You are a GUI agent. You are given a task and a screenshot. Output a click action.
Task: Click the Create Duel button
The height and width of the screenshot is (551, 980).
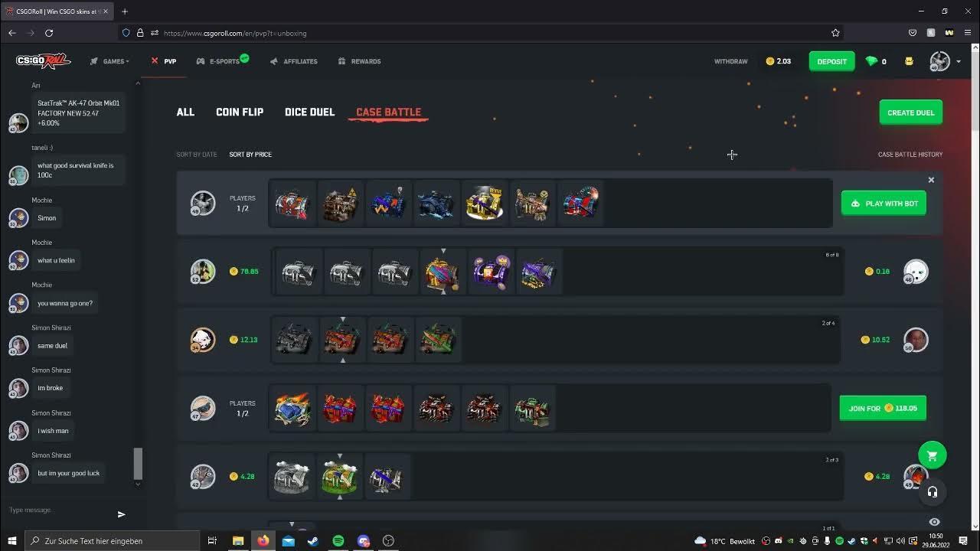[x=910, y=112]
